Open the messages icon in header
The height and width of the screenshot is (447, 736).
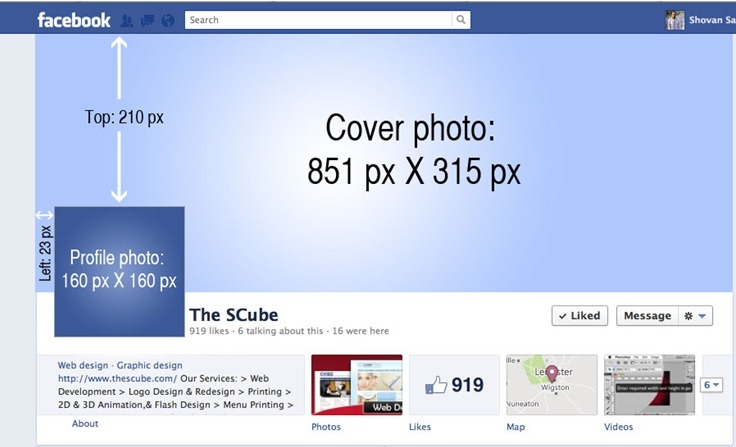[x=147, y=21]
